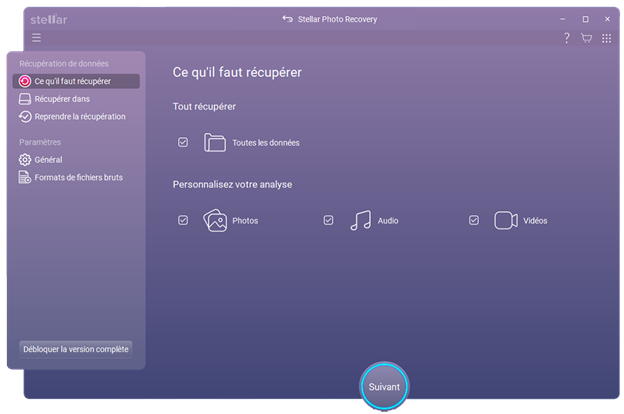Click the red recovery icon in the sidebar

click(25, 81)
